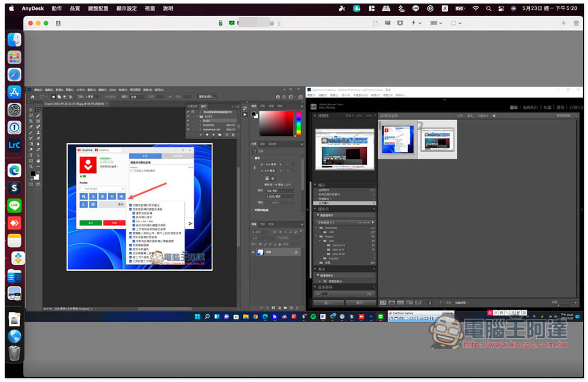The image size is (588, 382).
Task: Open the 顯示設定 menu in menu bar
Action: tap(126, 8)
